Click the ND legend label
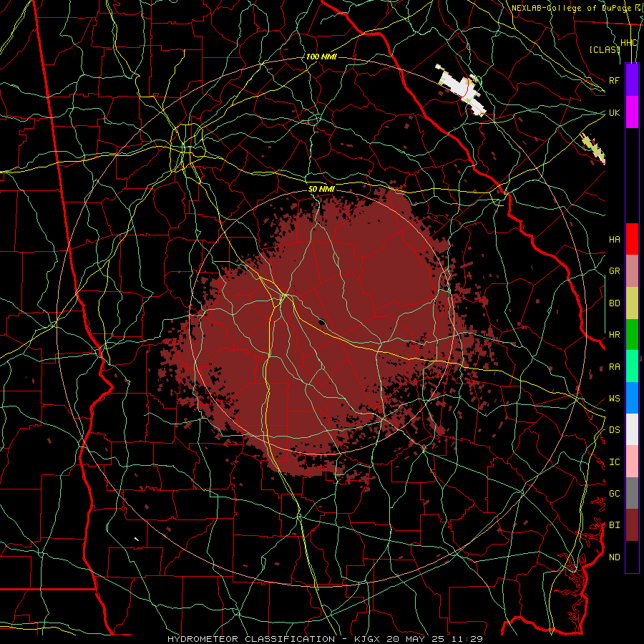Viewport: 644px width, 644px height. tap(614, 557)
